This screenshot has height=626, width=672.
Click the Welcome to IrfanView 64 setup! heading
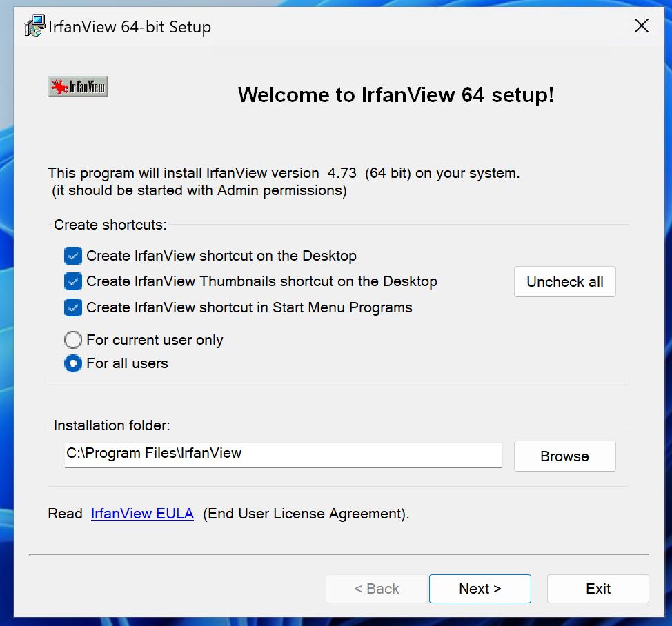pos(396,94)
